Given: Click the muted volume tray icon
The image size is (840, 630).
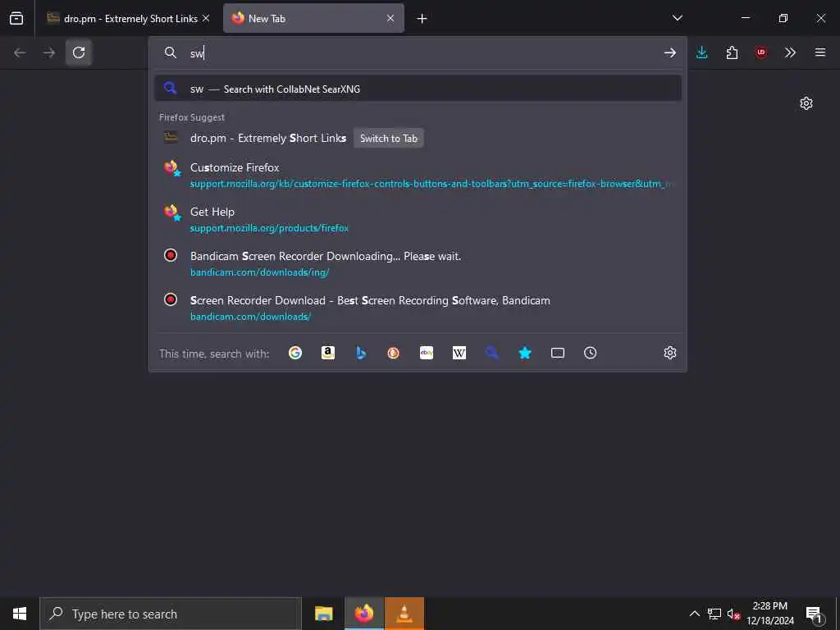Looking at the screenshot, I should pyautogui.click(x=733, y=614).
